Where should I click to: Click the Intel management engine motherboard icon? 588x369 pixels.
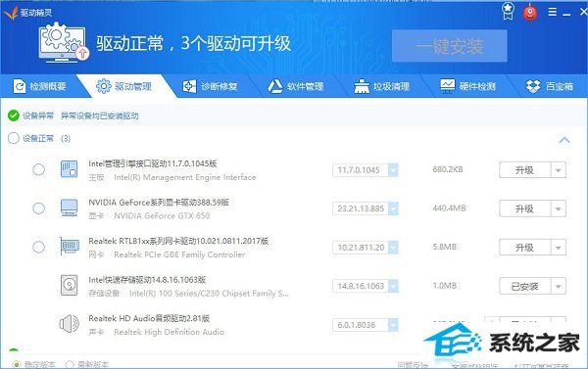click(x=70, y=169)
